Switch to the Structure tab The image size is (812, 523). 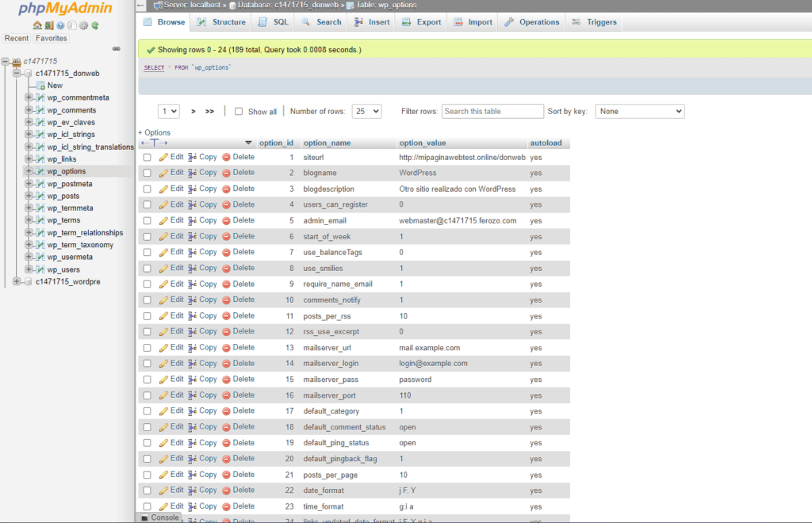pyautogui.click(x=221, y=22)
